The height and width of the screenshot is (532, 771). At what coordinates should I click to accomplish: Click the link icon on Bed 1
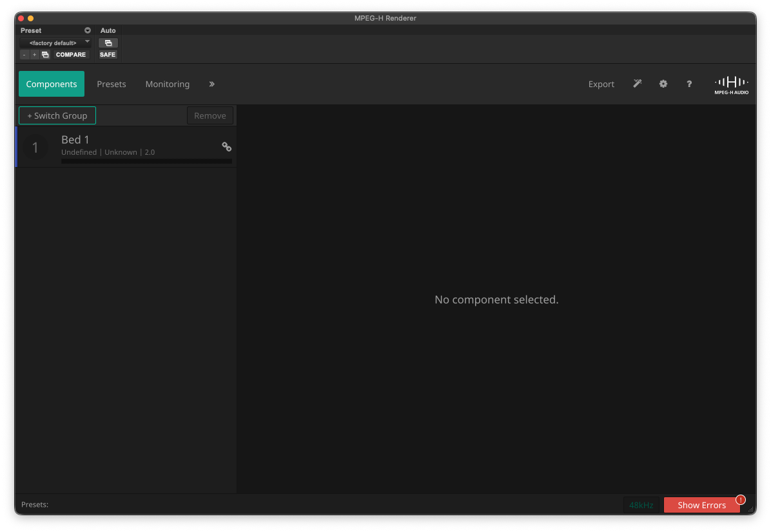click(x=227, y=146)
